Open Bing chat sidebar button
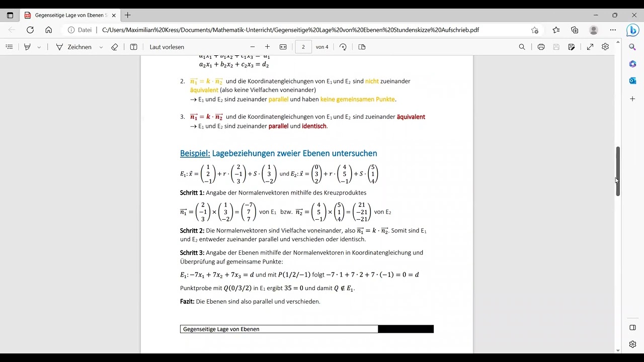 [632, 30]
